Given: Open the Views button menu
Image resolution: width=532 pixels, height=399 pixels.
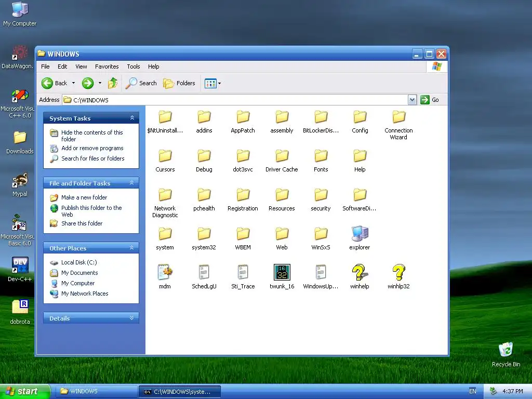Looking at the screenshot, I should (212, 83).
